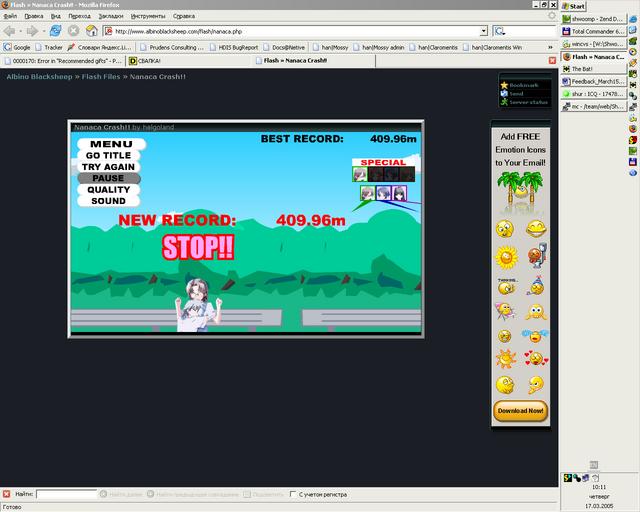Image resolution: width=640 pixels, height=512 pixels.
Task: Open the address bar history dropdown
Action: click(x=484, y=31)
